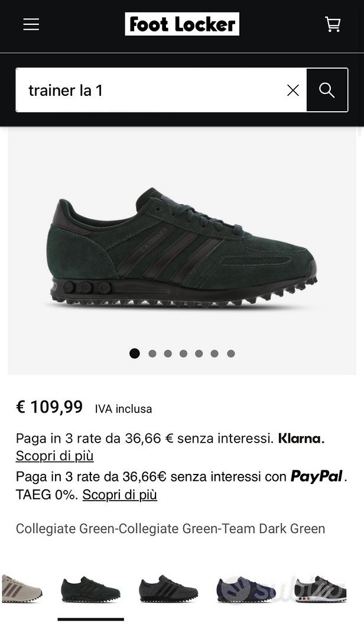The height and width of the screenshot is (639, 364).
Task: Select the fourth image carousel dot
Action: coord(183,353)
